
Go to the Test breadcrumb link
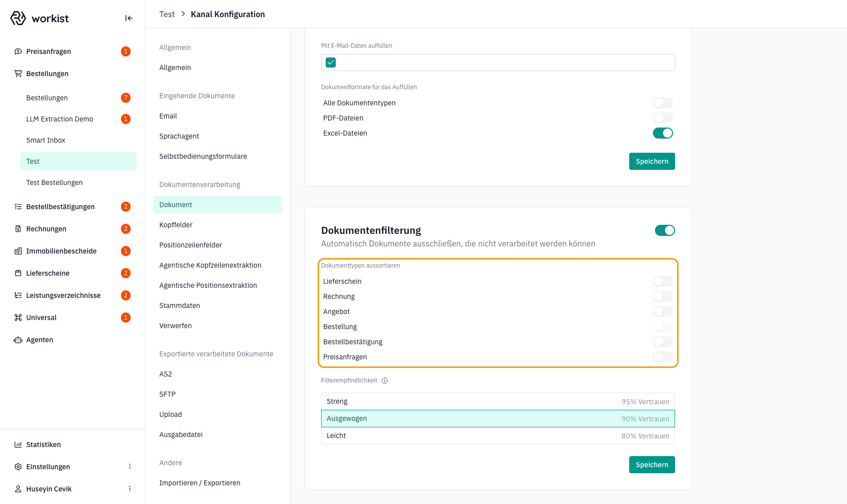pos(167,14)
